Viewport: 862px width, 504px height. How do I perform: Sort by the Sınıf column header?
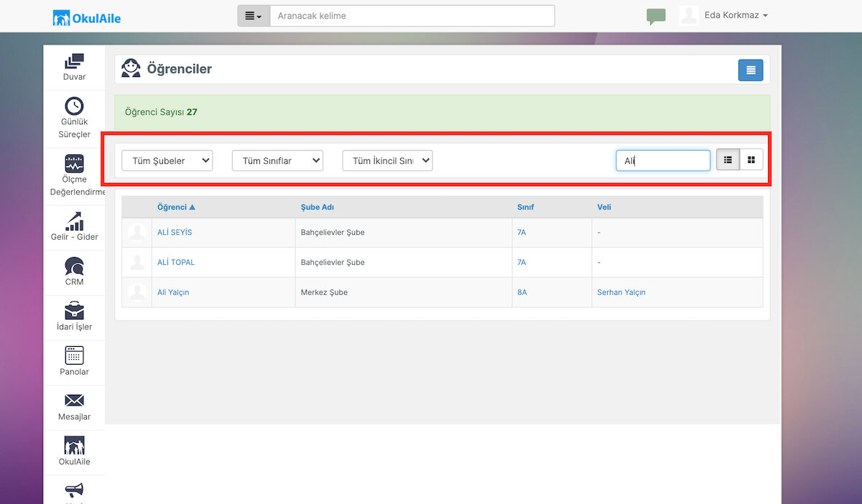tap(526, 207)
